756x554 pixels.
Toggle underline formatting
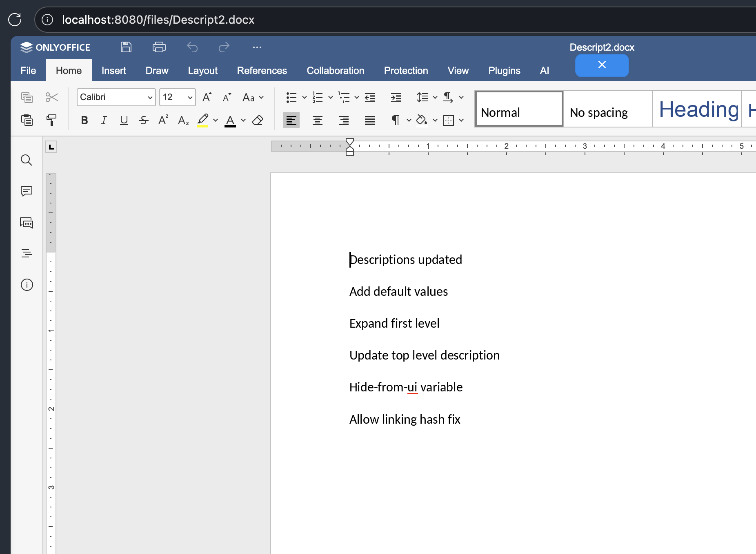pyautogui.click(x=124, y=120)
